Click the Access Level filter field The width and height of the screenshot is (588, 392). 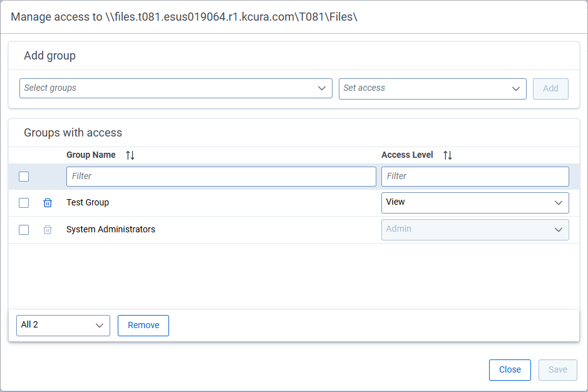[475, 176]
